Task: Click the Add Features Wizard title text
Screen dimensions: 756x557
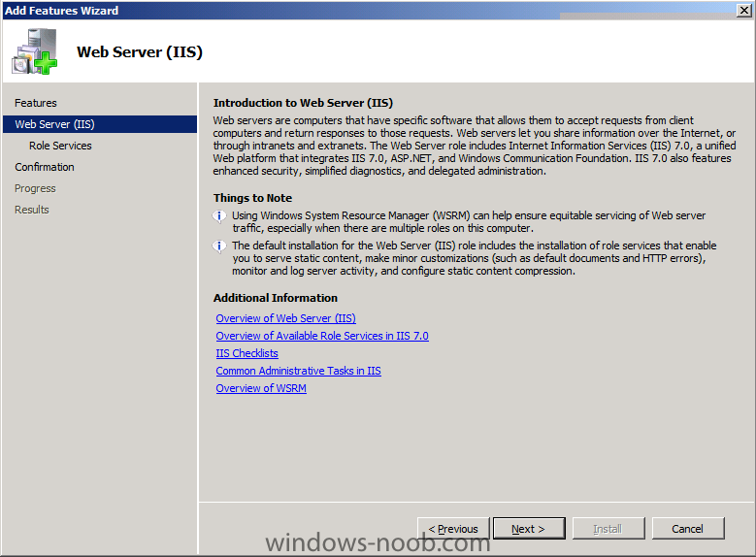Action: (x=62, y=10)
